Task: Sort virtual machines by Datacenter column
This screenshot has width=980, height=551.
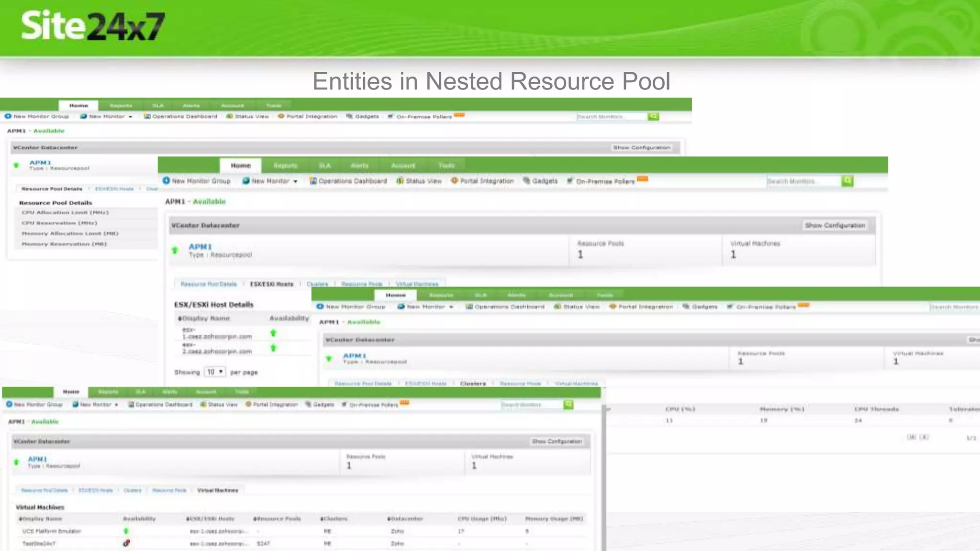Action: [x=405, y=518]
